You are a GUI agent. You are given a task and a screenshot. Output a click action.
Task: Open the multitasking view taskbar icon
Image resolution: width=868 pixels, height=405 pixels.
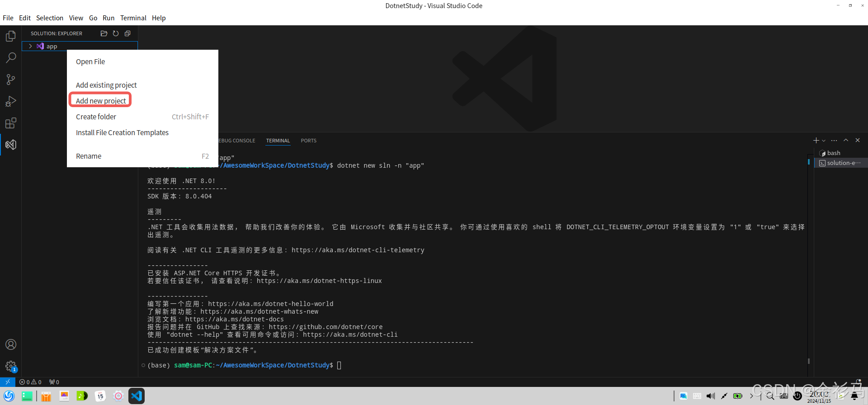[x=27, y=396]
